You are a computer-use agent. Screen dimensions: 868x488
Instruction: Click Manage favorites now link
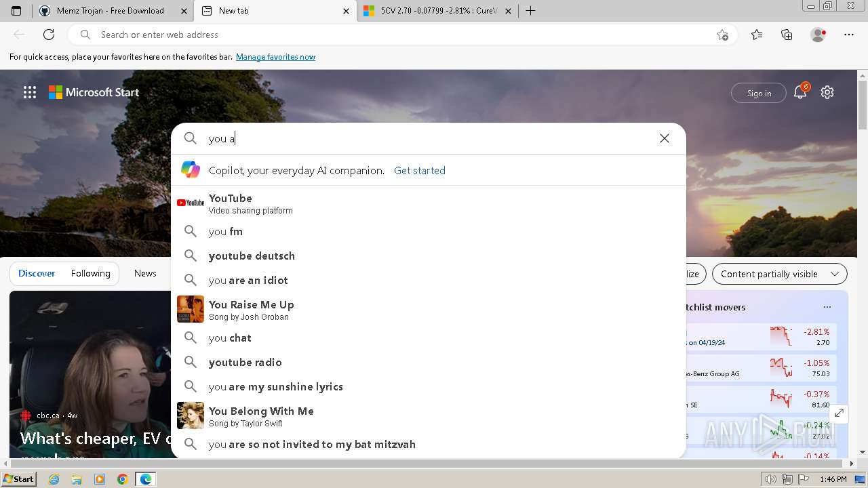click(275, 57)
